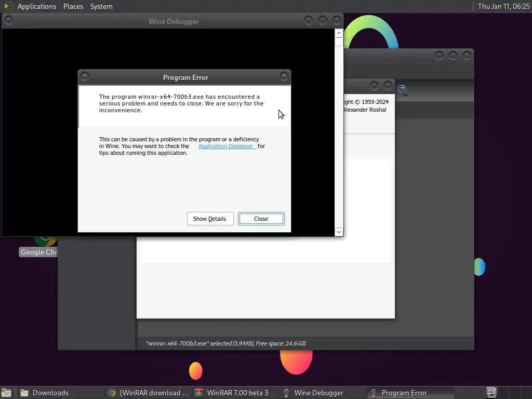Viewport: 532px width, 399px height.
Task: Click the Program Error title bar
Action: pos(184,77)
